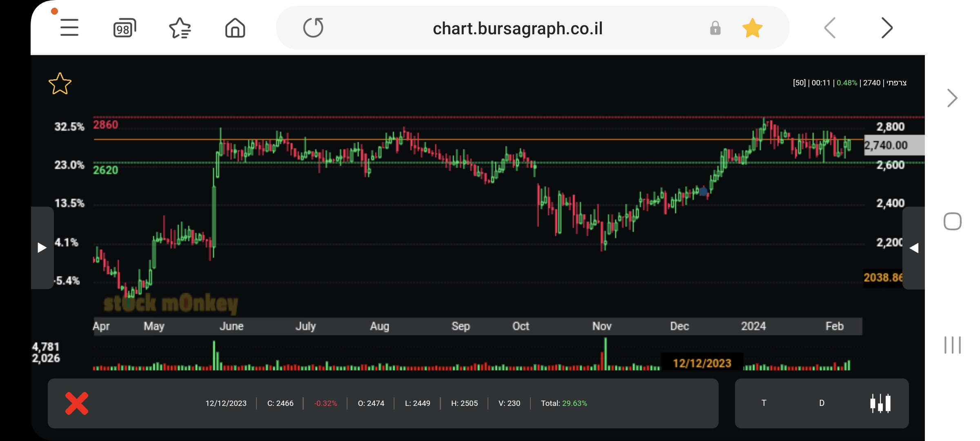
Task: Open the side panel chevron at far right
Action: (952, 98)
